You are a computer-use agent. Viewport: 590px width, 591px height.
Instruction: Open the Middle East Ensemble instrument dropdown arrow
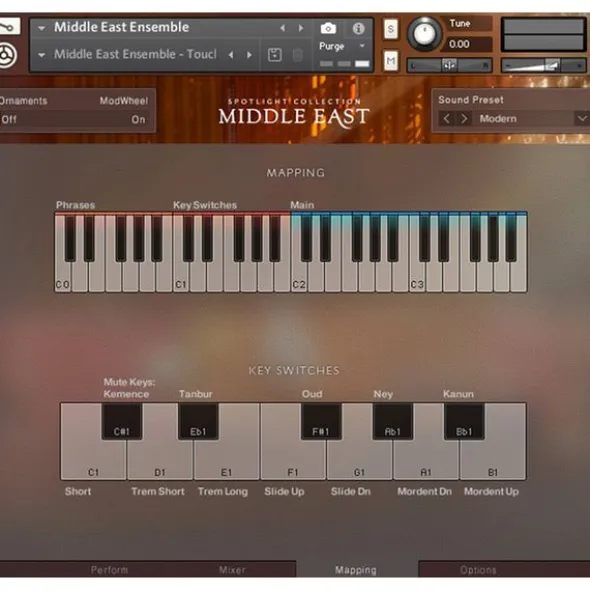[41, 28]
